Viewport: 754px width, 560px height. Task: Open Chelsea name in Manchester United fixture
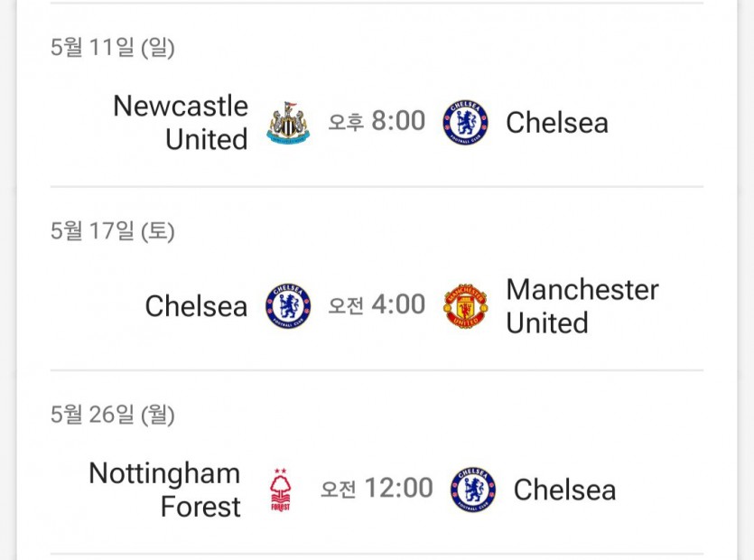196,306
